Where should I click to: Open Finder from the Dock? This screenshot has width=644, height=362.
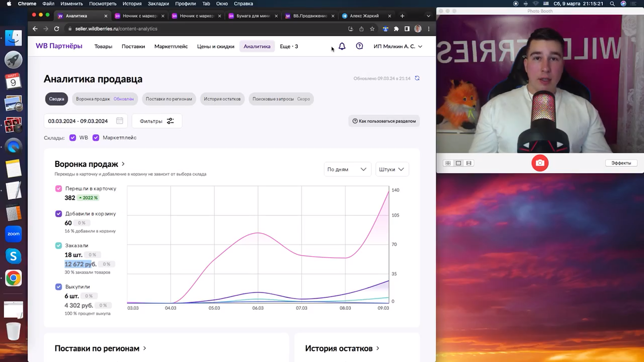(x=13, y=38)
